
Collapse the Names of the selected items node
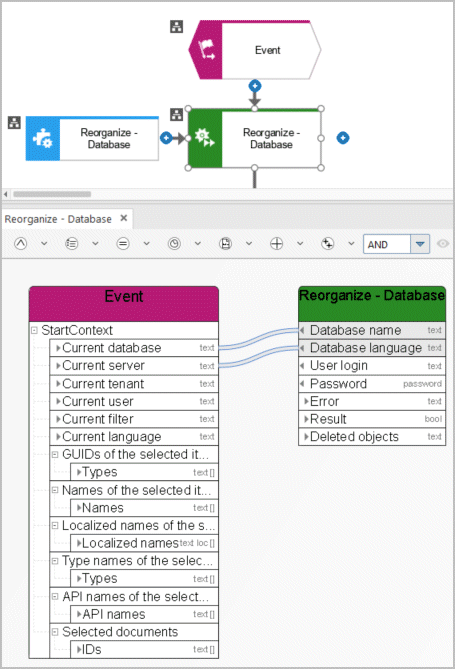55,490
